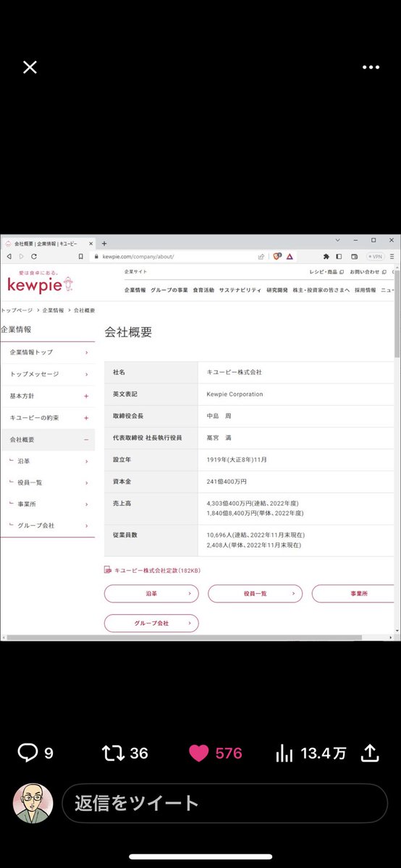View tweet analytics bar chart icon

point(284,753)
